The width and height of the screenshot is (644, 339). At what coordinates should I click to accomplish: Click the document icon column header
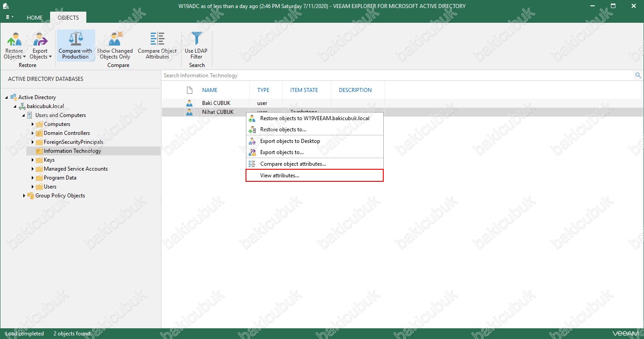click(x=189, y=90)
